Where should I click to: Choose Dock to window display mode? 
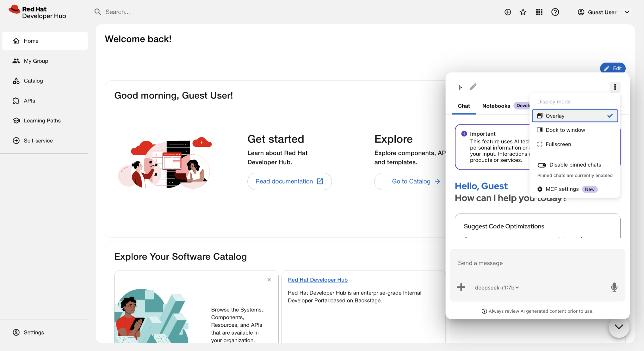575,130
